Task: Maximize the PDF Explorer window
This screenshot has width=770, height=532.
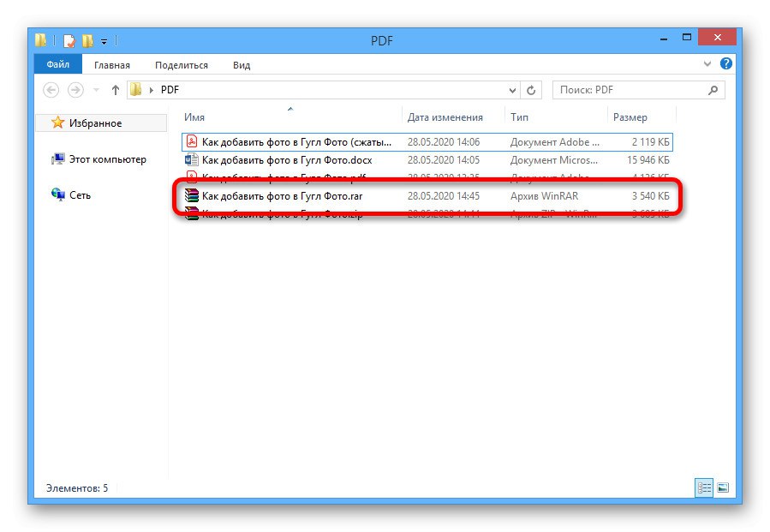Action: coord(687,38)
